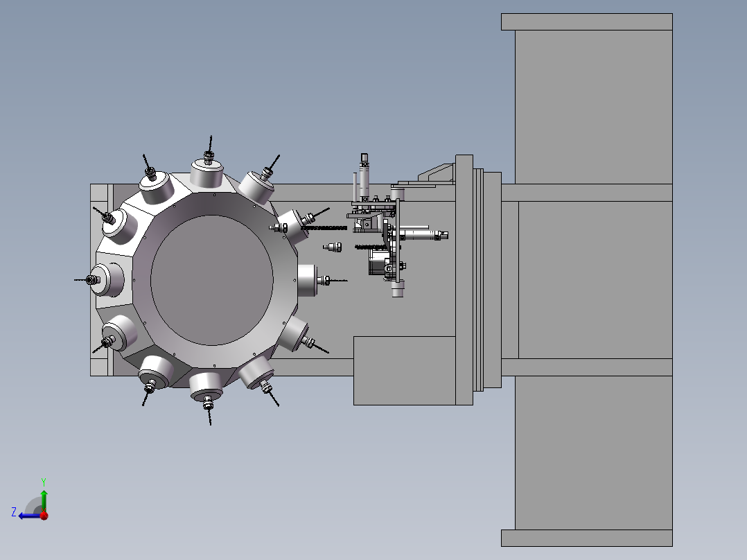Select the rectangular box below the small mechanism
The image size is (747, 560).
click(x=405, y=371)
